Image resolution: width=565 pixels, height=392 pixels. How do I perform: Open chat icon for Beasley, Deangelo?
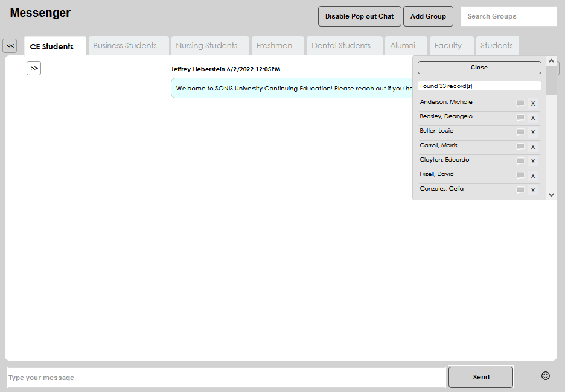[520, 118]
